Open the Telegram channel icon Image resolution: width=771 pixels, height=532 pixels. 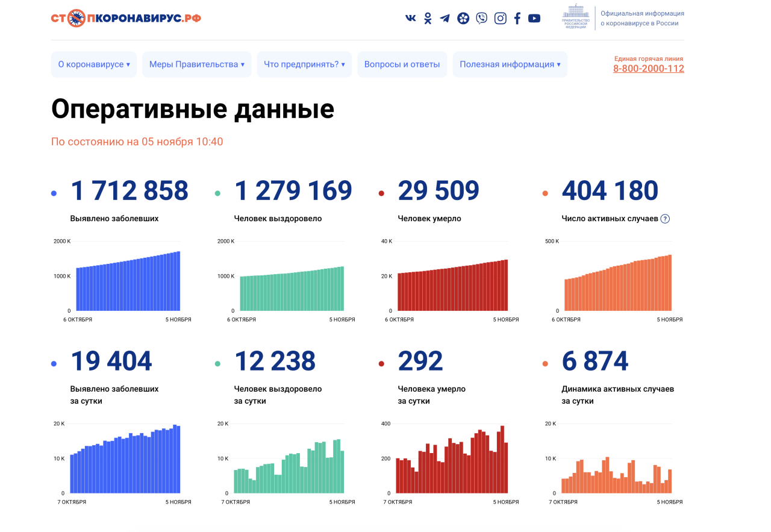[445, 18]
